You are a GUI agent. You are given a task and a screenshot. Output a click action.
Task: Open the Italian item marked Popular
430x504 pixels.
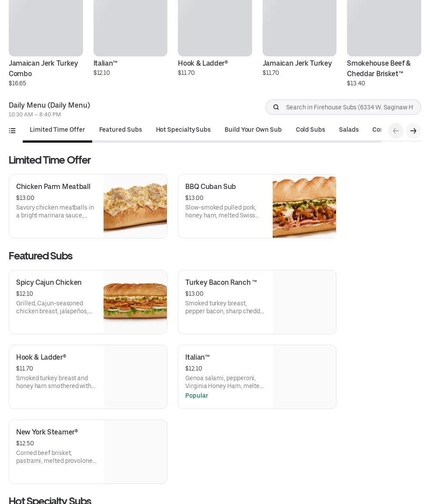[x=257, y=377]
